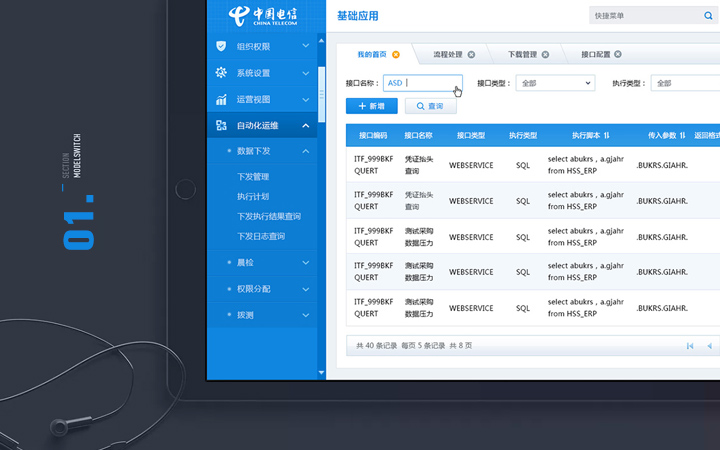This screenshot has width=720, height=450.
Task: Close the 下载管理 tab
Action: point(545,55)
